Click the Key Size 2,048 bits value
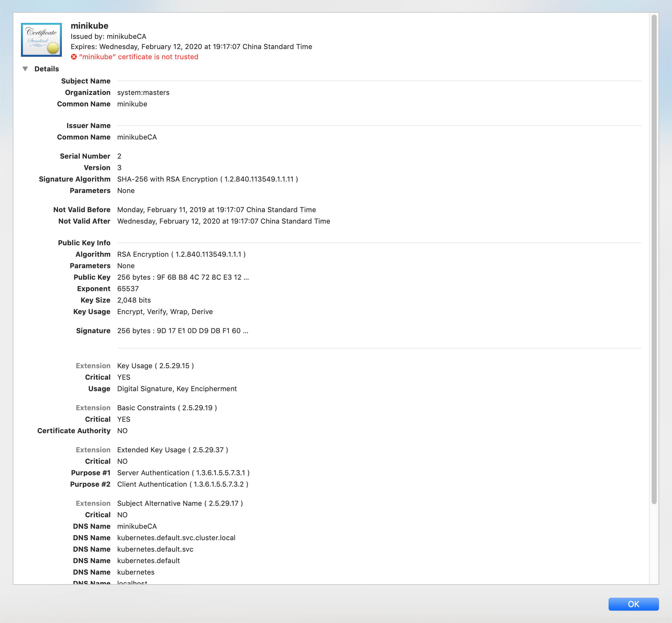This screenshot has width=672, height=623. pyautogui.click(x=134, y=300)
